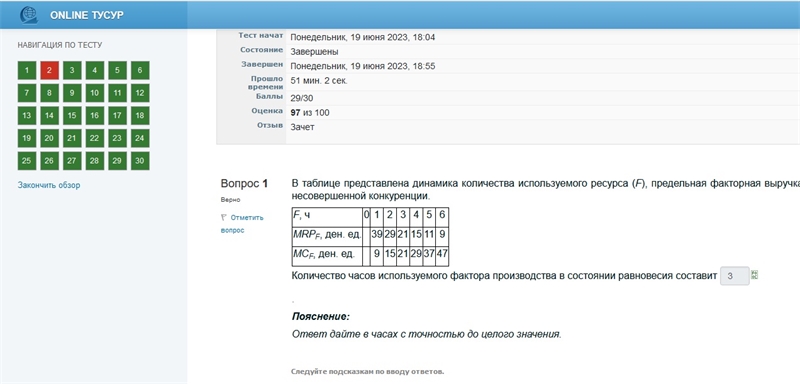
Task: Show question 20
Action: click(49, 138)
